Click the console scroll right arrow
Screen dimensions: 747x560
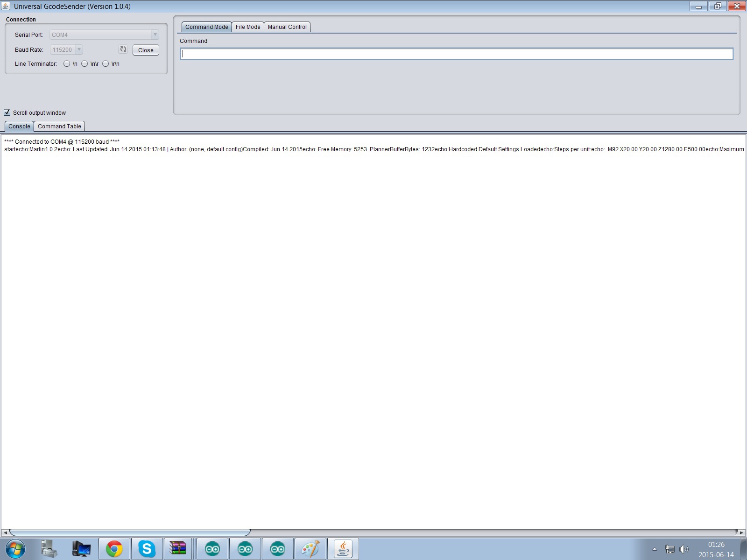[x=741, y=532]
